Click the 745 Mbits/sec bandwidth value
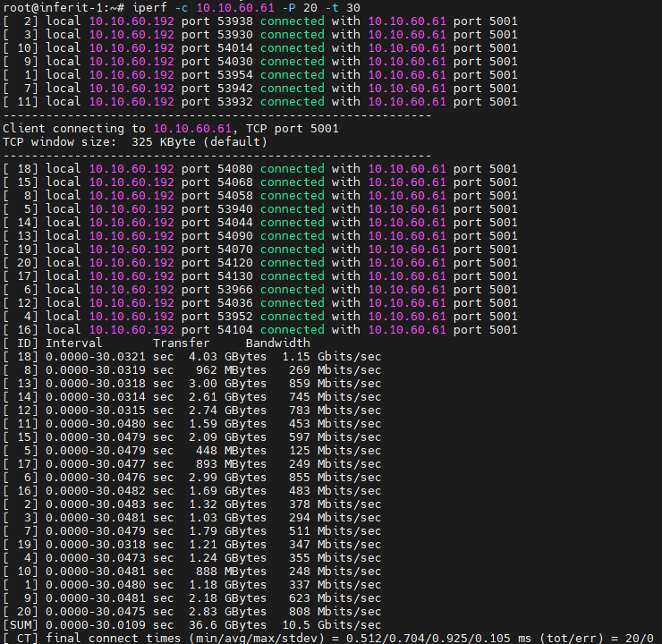 [x=335, y=397]
